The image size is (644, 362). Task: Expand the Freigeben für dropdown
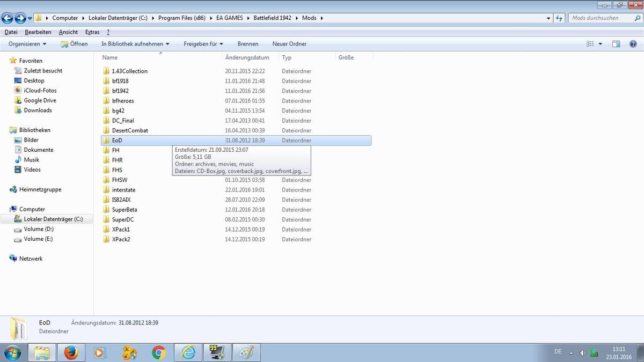203,44
